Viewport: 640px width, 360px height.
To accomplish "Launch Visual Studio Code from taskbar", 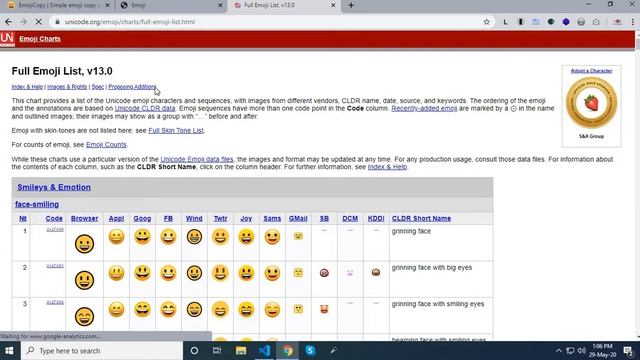I will [x=264, y=351].
